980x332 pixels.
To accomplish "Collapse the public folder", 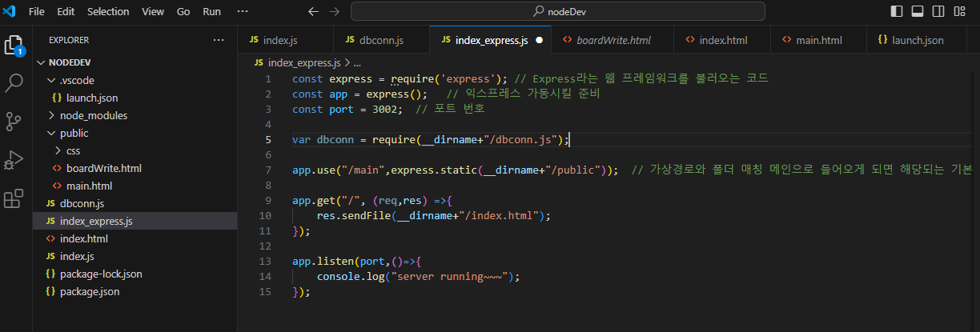I will pyautogui.click(x=135, y=133).
